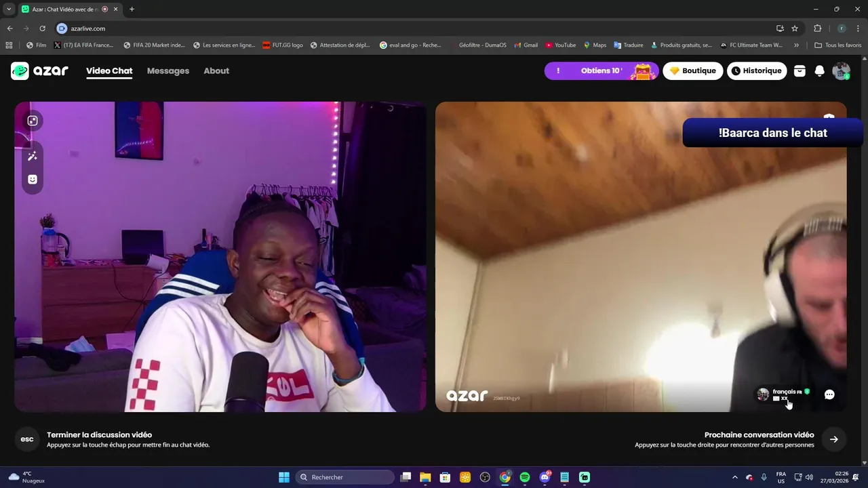The width and height of the screenshot is (868, 488).
Task: Open the Messages tab
Action: (168, 70)
